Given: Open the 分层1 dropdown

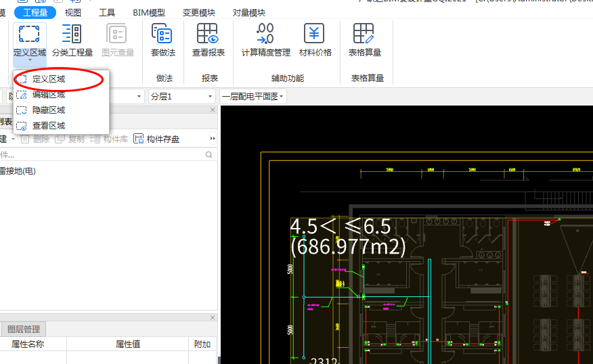Looking at the screenshot, I should pos(181,97).
